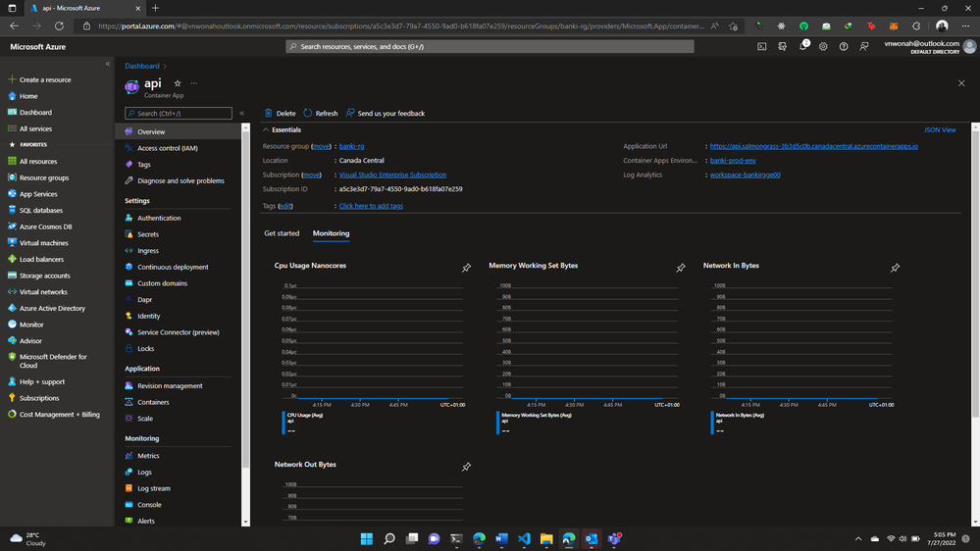Open File Explorer from the taskbar

pos(546,539)
